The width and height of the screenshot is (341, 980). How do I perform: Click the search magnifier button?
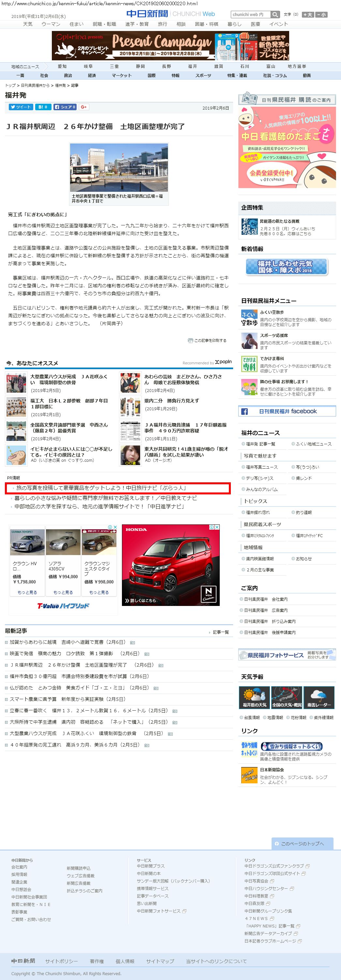coord(275,14)
